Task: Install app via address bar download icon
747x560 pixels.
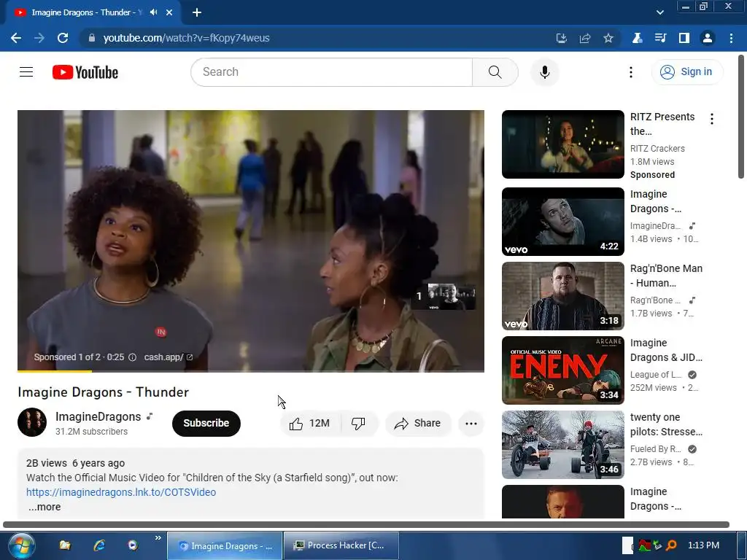Action: [x=562, y=38]
